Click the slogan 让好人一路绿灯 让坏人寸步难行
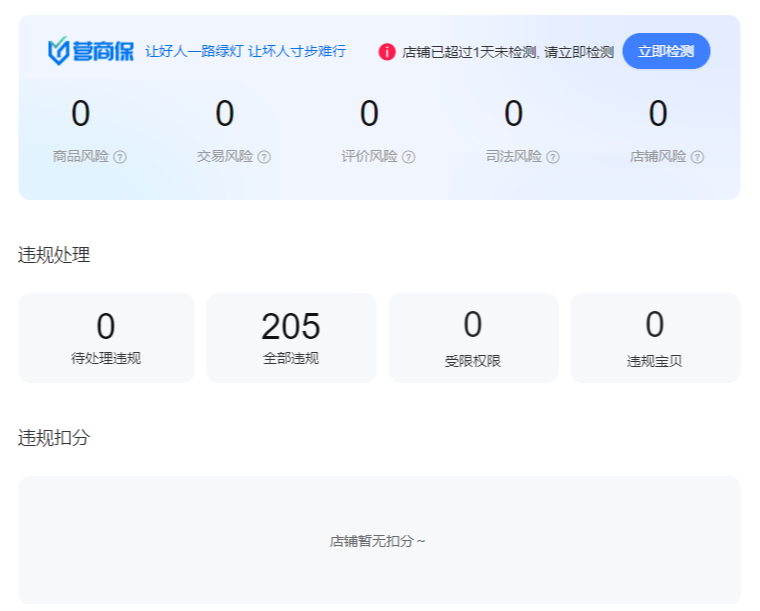 click(x=246, y=51)
